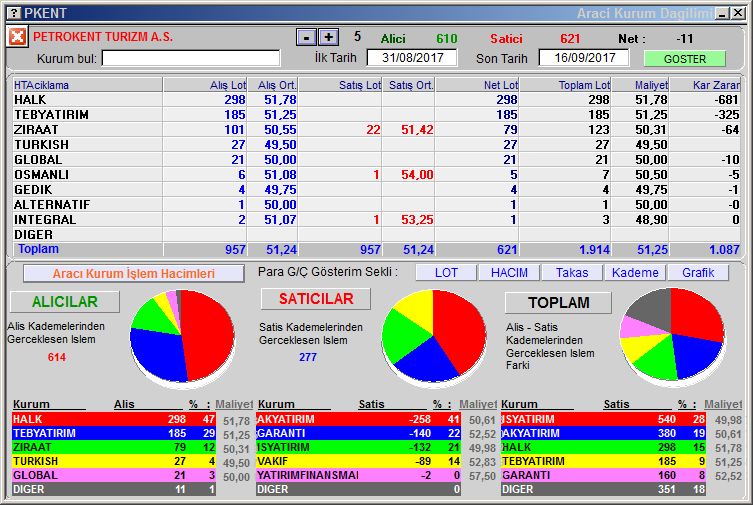Image resolution: width=753 pixels, height=505 pixels.
Task: Click the TOPLAM button above pie chart
Action: coord(558,302)
